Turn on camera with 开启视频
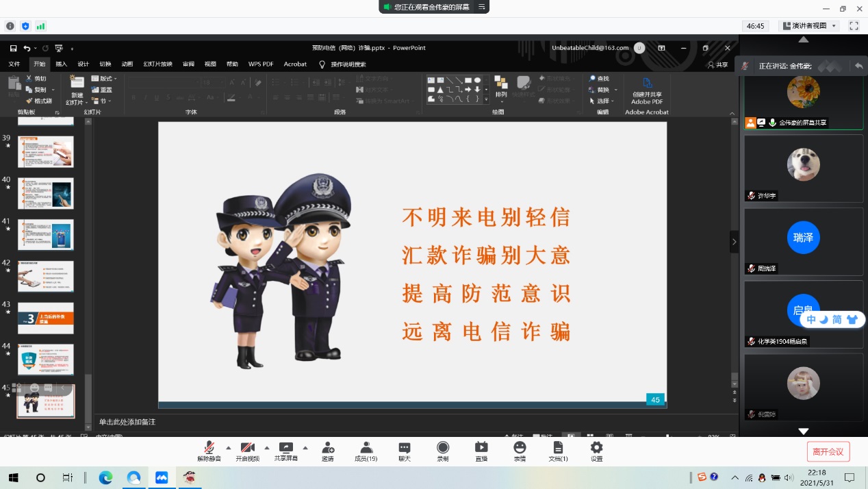Screen dimensions: 868x489 (248, 451)
